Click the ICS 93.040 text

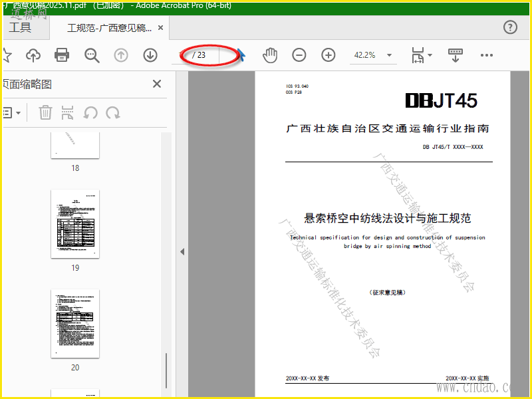(x=297, y=86)
